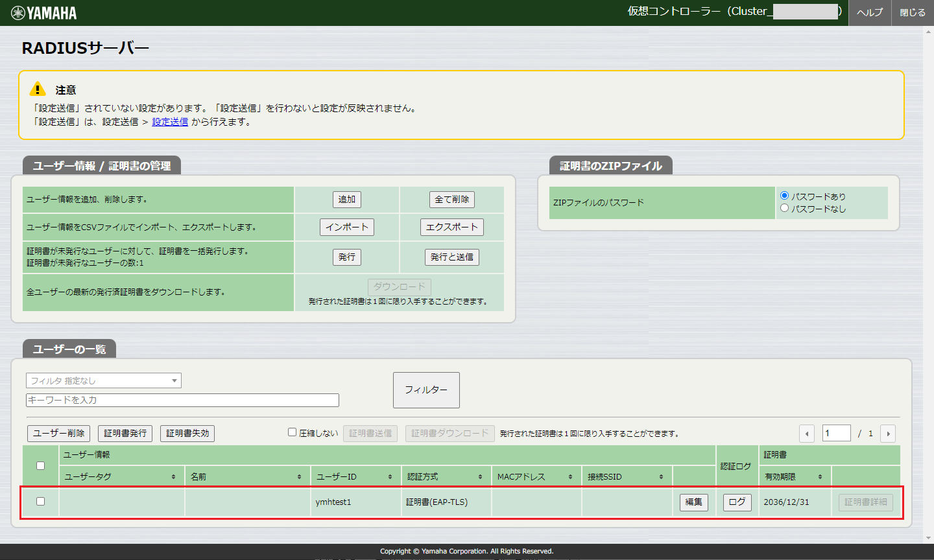Click the ユーザー削除 button
The height and width of the screenshot is (560, 934).
[59, 434]
